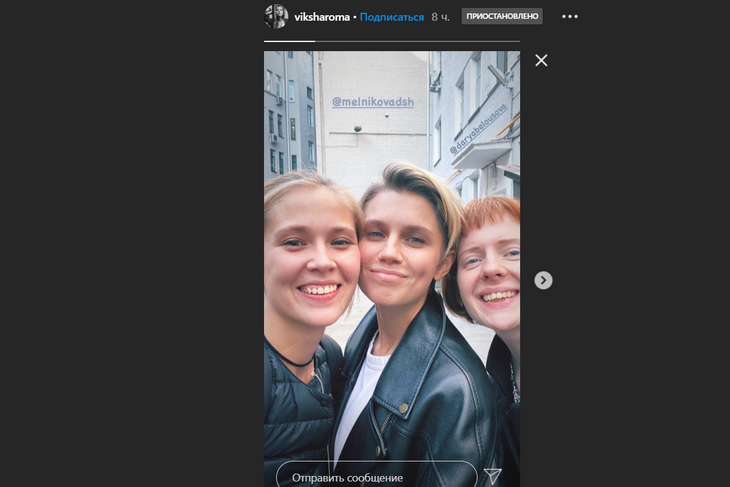Click the three-dots more options icon
730x487 pixels.
pos(570,17)
